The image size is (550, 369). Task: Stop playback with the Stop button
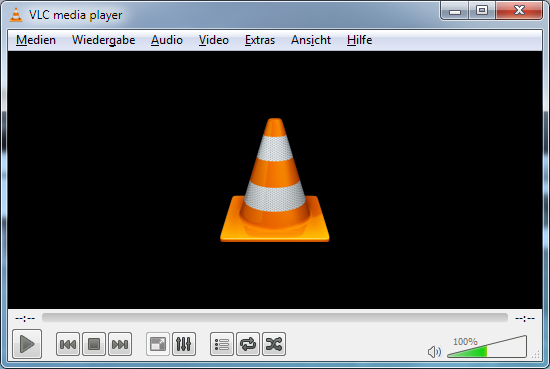coord(94,344)
